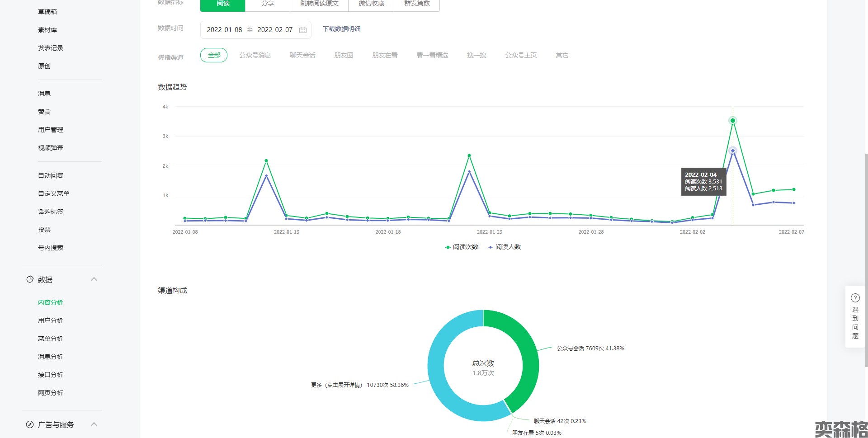Image resolution: width=868 pixels, height=438 pixels.
Task: Filter by 朋友圈 channel
Action: [x=344, y=55]
